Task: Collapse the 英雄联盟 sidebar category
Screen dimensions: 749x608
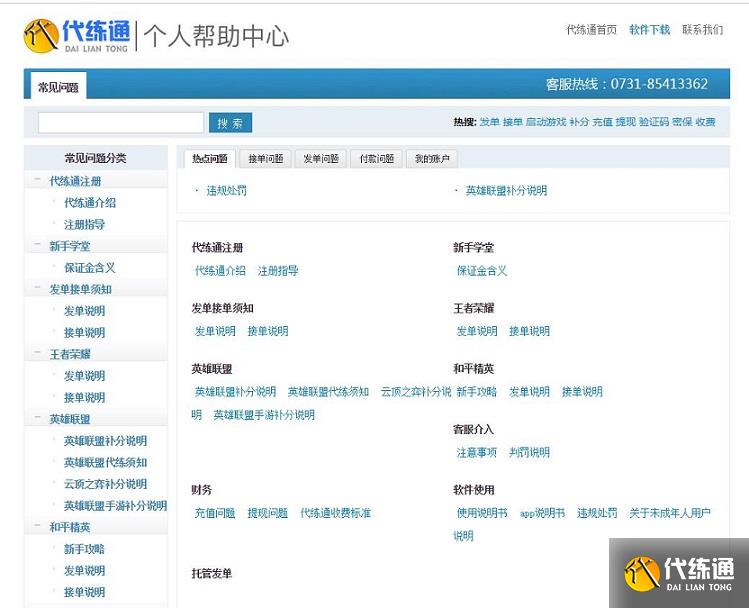Action: coord(37,418)
